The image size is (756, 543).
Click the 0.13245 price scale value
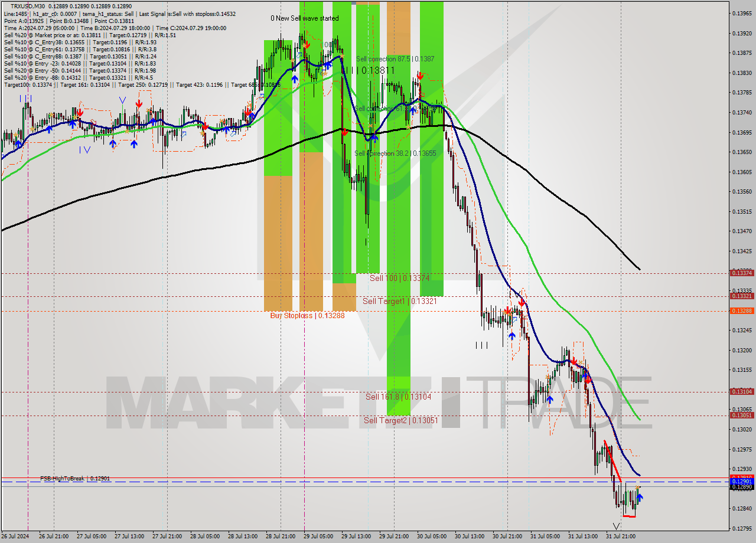(742, 330)
